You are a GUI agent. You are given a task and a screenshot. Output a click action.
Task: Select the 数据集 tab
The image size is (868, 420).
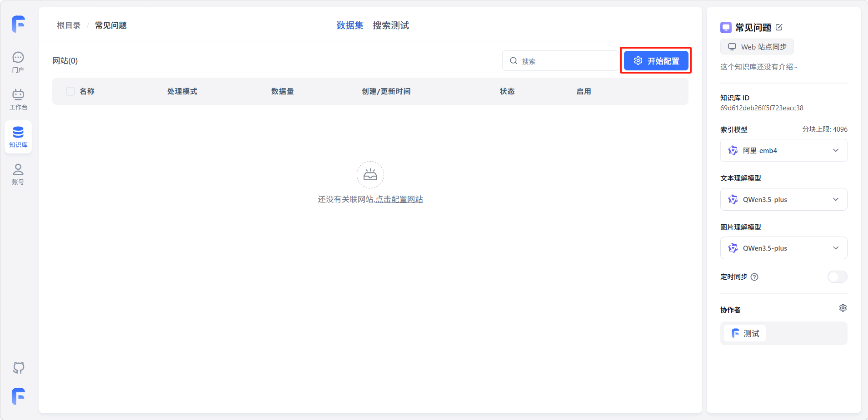click(349, 25)
